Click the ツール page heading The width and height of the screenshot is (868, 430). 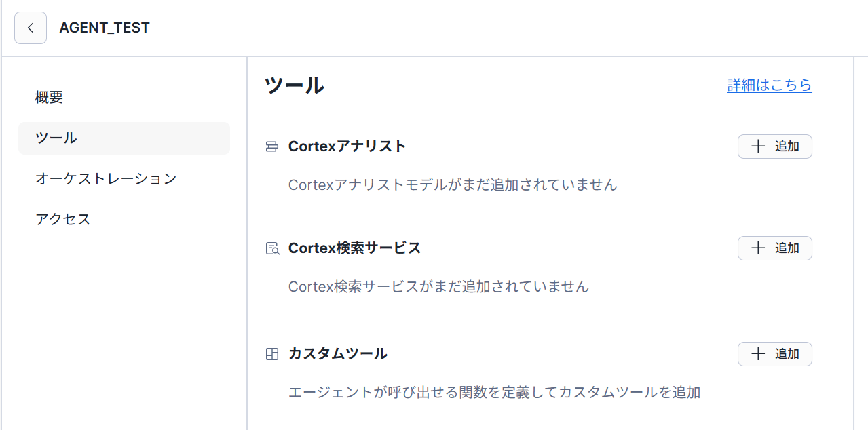[x=294, y=85]
